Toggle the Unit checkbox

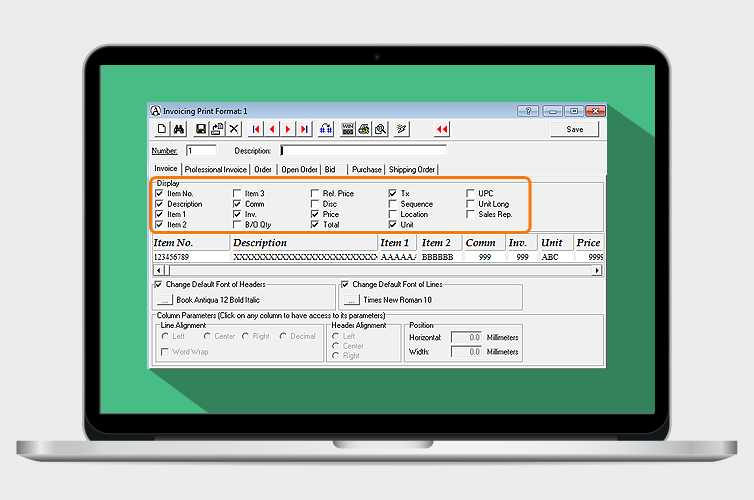click(x=393, y=225)
